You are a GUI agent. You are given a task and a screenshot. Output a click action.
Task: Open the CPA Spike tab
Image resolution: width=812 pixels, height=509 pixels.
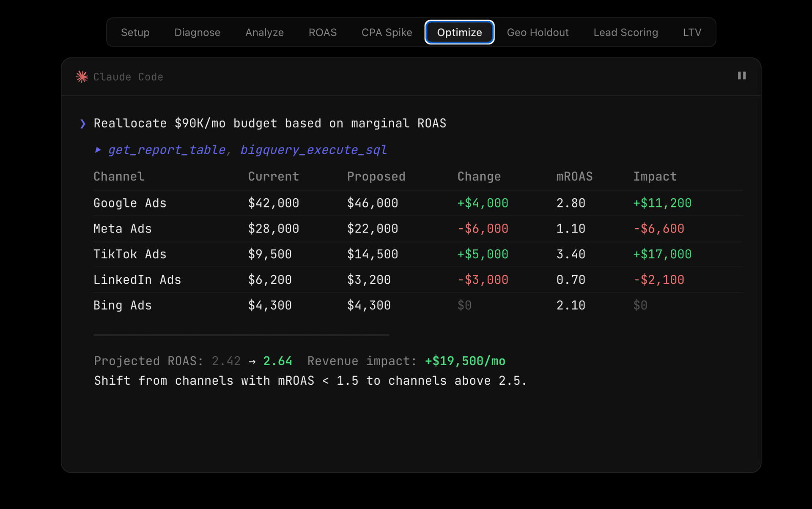click(x=387, y=32)
